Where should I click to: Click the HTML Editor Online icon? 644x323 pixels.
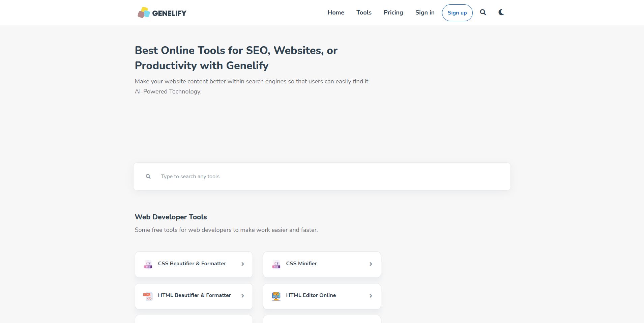point(276,296)
